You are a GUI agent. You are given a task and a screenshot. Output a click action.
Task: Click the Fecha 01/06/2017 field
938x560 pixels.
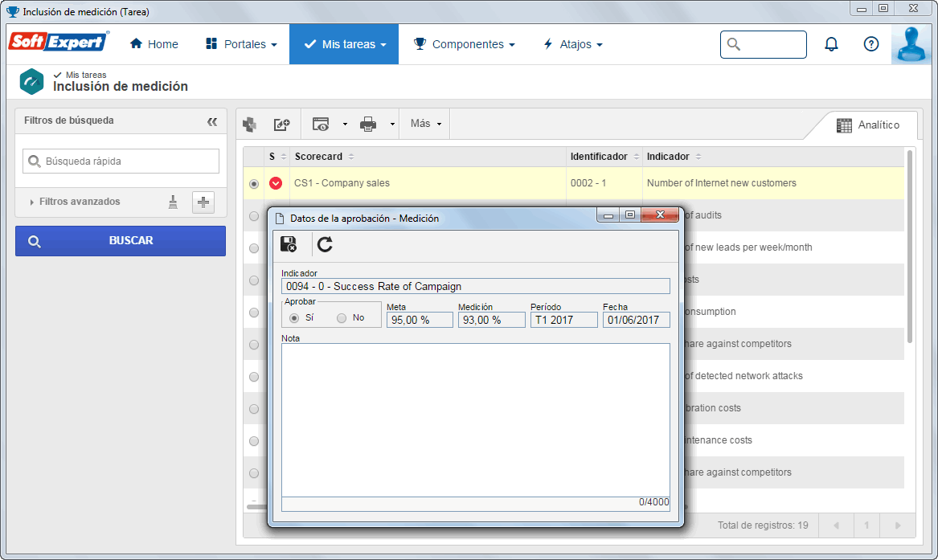click(636, 320)
